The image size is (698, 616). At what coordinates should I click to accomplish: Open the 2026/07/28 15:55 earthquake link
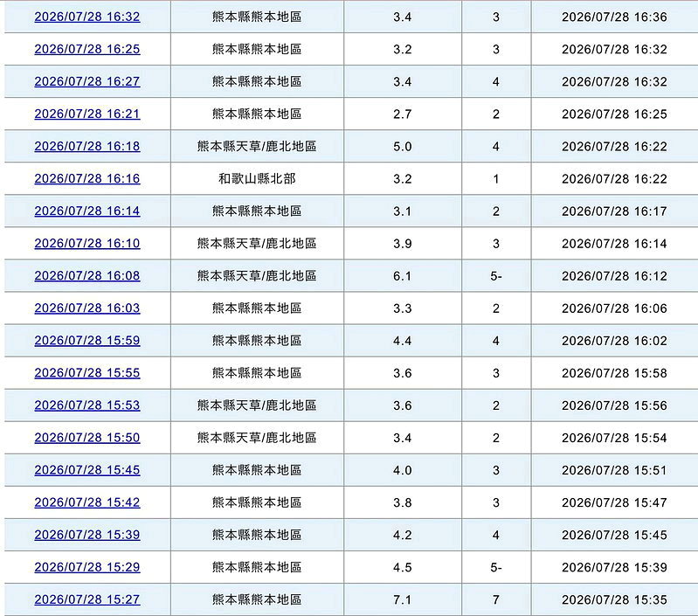pos(87,373)
